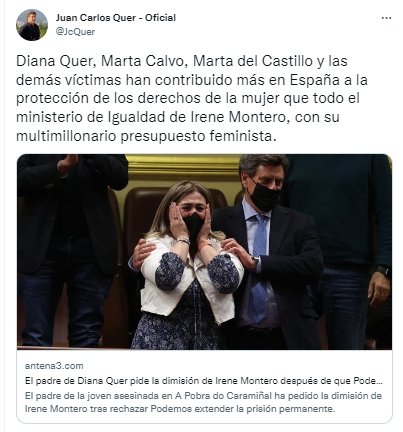Open the antena3.com link card photo
Viewport: 403px width, 432px height.
point(204,252)
